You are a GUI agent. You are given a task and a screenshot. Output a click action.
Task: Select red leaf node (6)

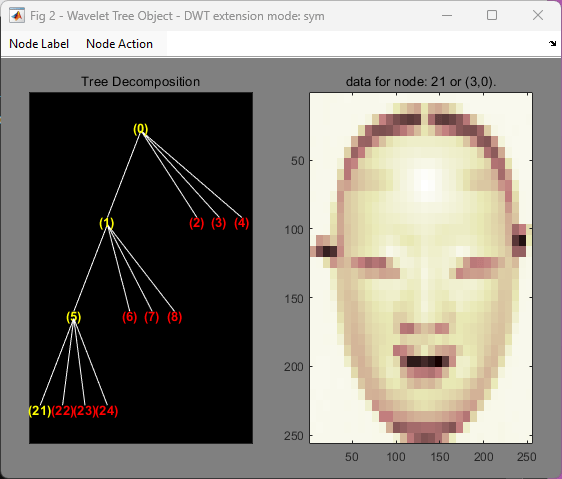click(129, 317)
